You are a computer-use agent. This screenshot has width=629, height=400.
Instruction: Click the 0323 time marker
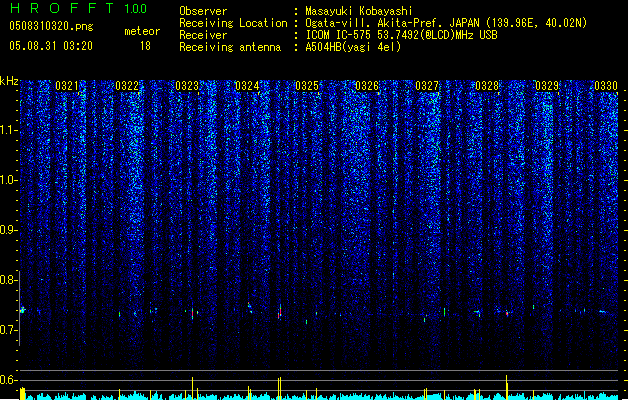click(x=187, y=86)
